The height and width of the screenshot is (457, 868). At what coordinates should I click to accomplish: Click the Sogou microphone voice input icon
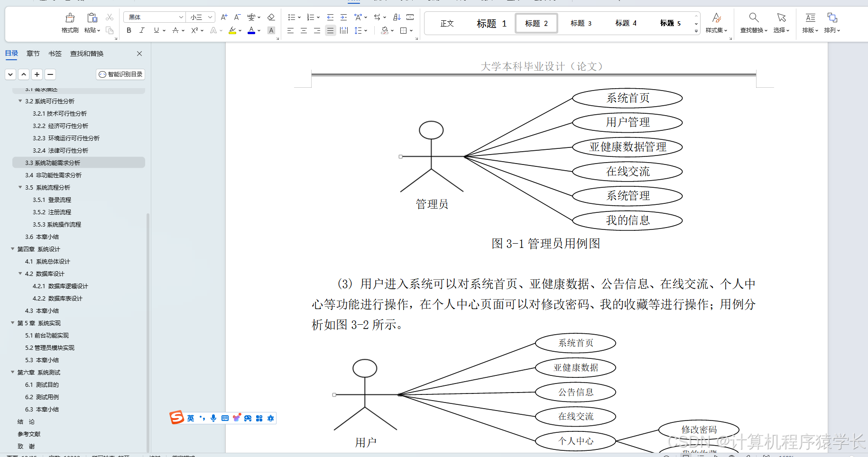[213, 418]
